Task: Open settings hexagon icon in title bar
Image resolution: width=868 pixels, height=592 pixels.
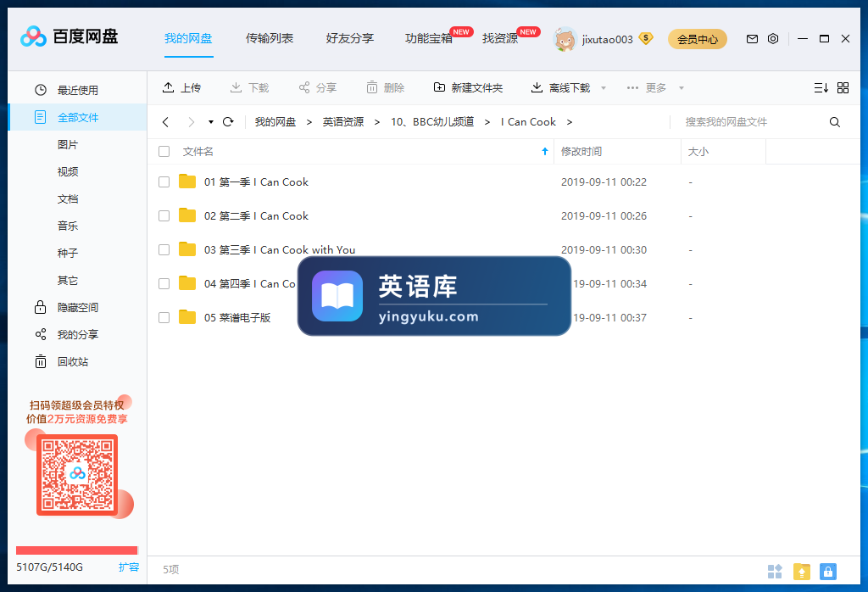Action: click(x=773, y=39)
